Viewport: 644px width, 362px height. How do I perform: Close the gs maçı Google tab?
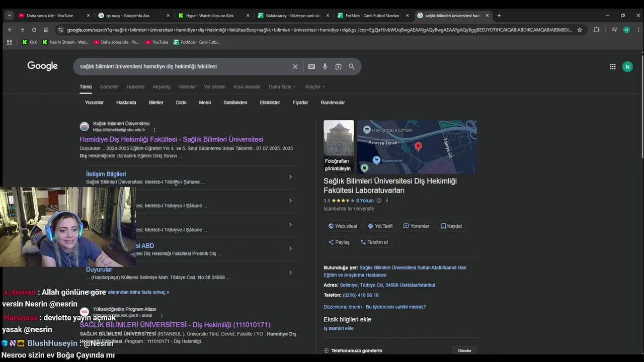click(168, 16)
